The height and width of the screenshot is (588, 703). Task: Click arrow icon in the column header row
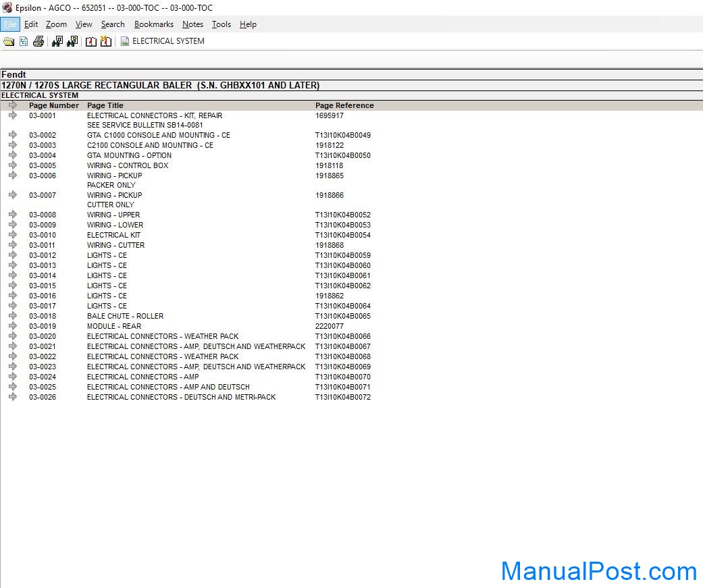click(13, 105)
